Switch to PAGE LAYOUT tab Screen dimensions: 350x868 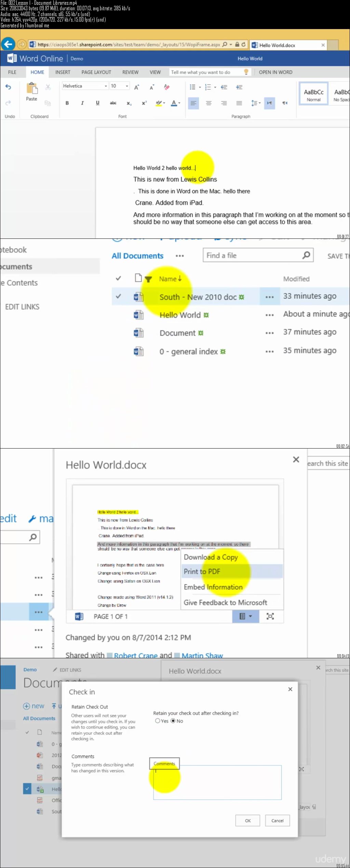point(96,72)
